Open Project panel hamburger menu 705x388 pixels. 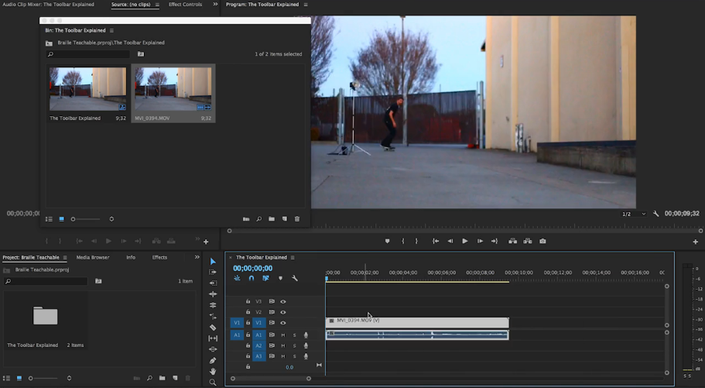coord(65,258)
